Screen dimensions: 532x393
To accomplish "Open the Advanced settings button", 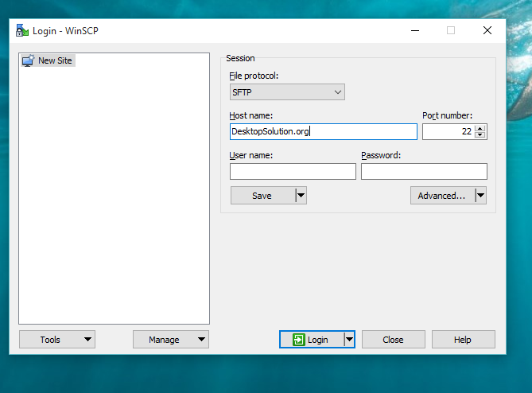I will (x=442, y=196).
